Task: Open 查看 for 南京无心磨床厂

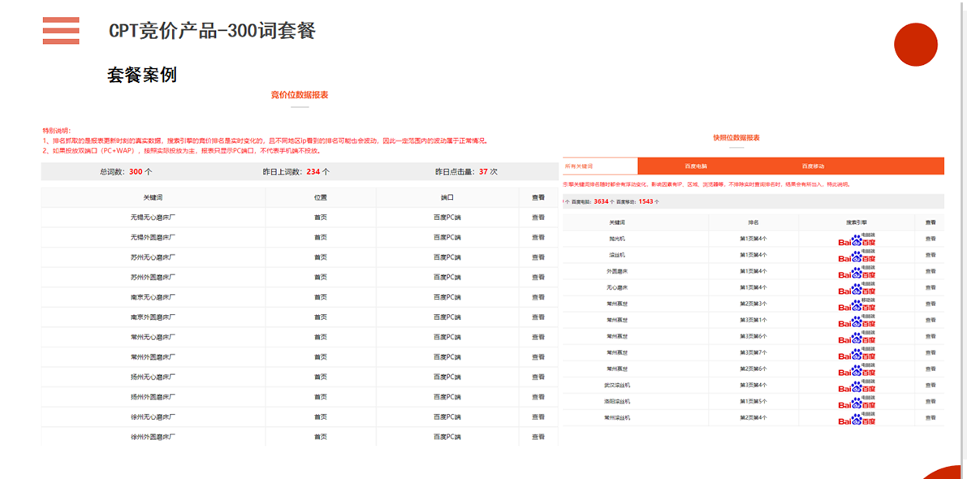Action: [538, 297]
